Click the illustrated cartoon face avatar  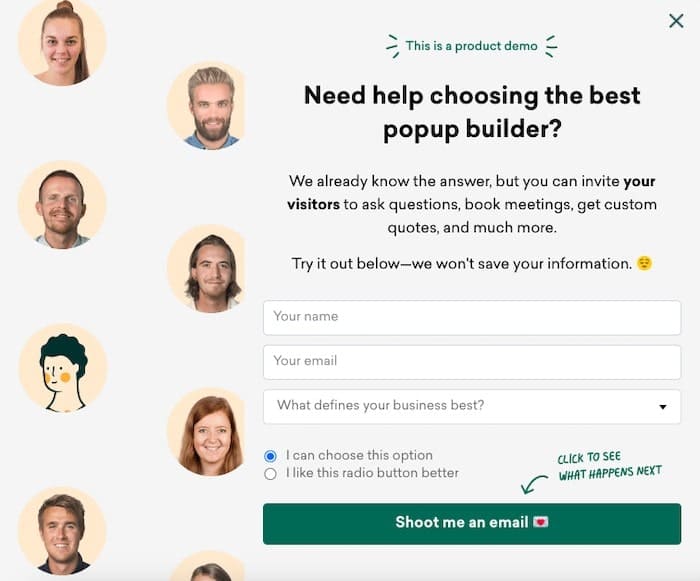tap(63, 368)
